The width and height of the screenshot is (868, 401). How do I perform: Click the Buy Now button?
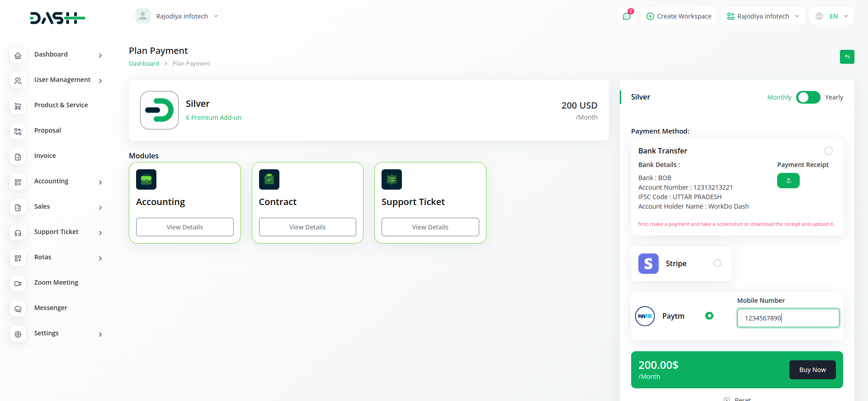[812, 370]
